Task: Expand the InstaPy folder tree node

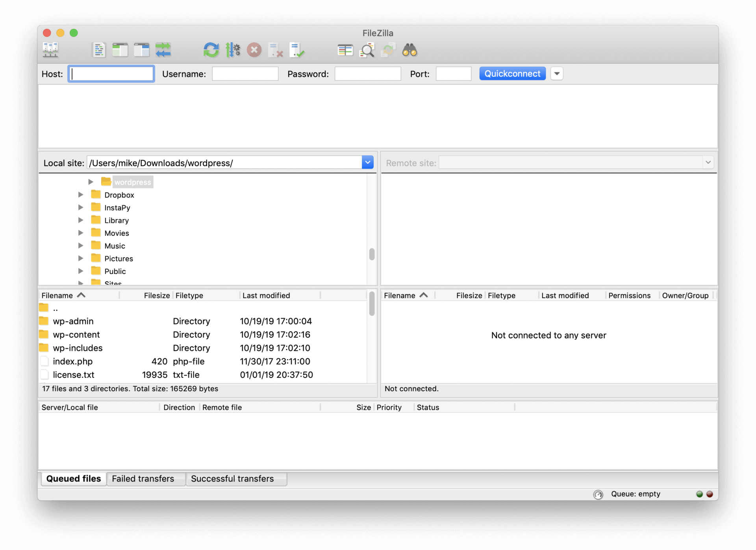Action: point(80,207)
